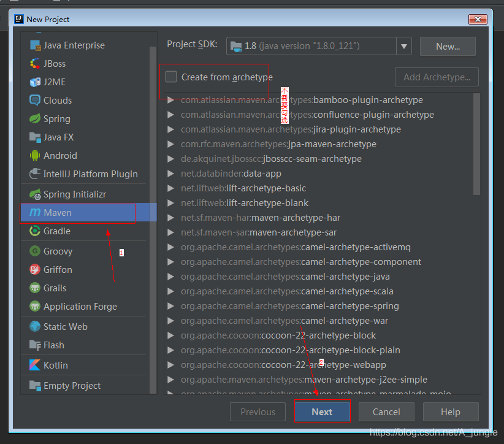Select Gradle project type
504x444 pixels.
[x=85, y=231]
